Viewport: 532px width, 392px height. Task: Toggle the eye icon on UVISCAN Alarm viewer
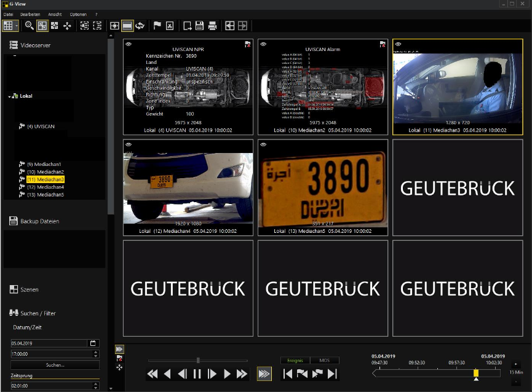click(263, 44)
